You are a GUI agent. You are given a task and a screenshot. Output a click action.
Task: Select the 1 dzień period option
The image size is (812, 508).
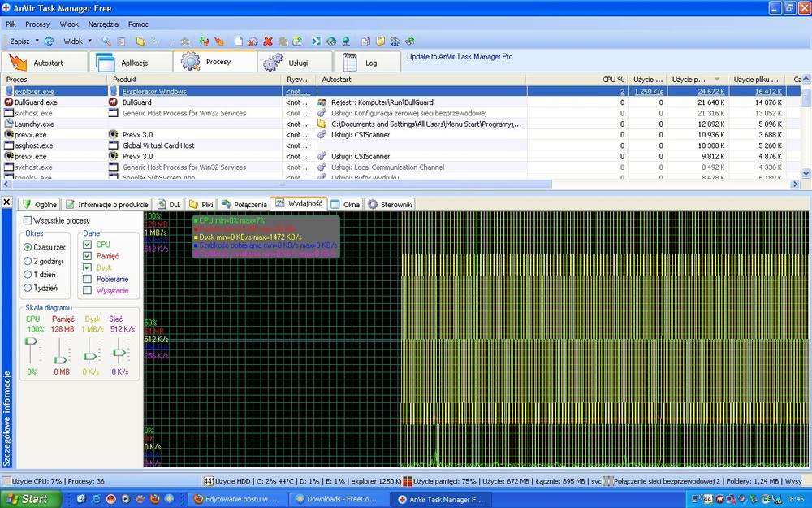click(28, 274)
